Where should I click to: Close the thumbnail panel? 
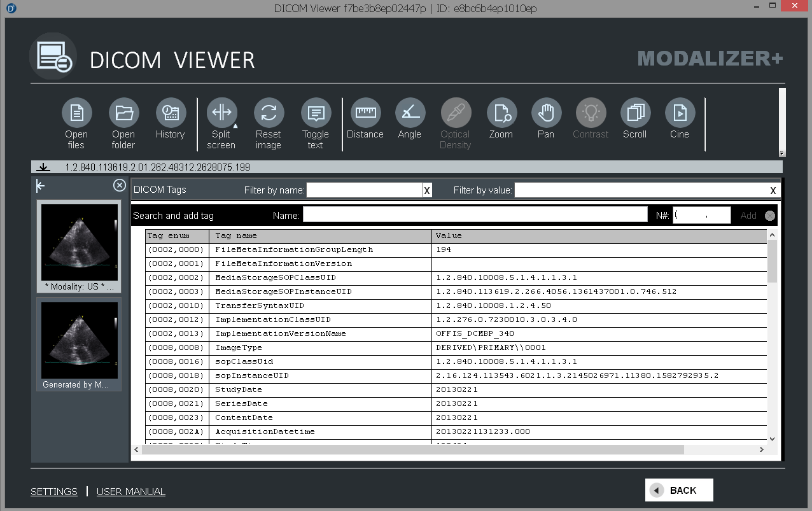coord(119,185)
